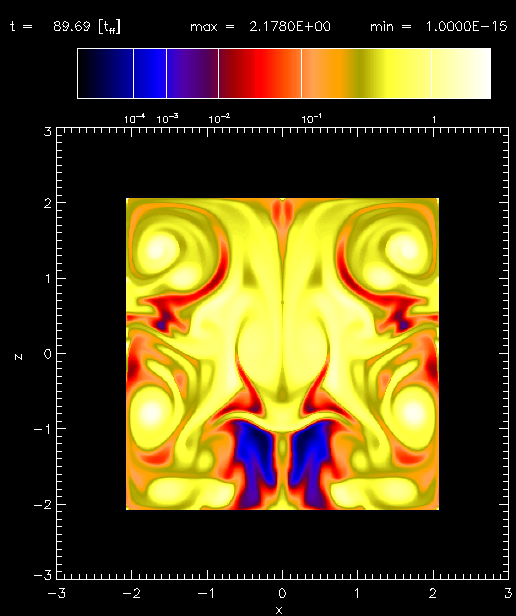Click the z axis label

coord(18,357)
